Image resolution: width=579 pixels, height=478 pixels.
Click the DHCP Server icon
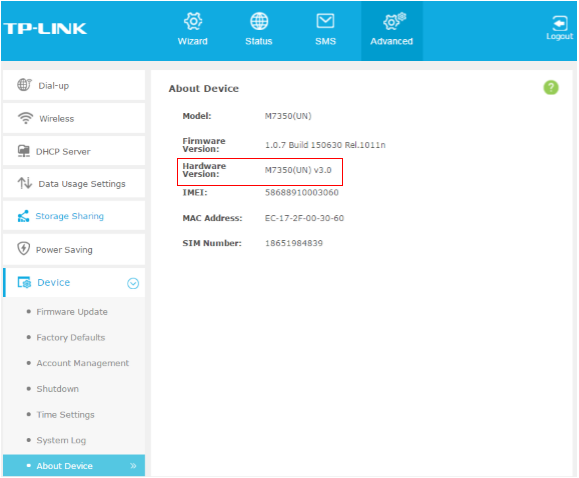[x=24, y=151]
